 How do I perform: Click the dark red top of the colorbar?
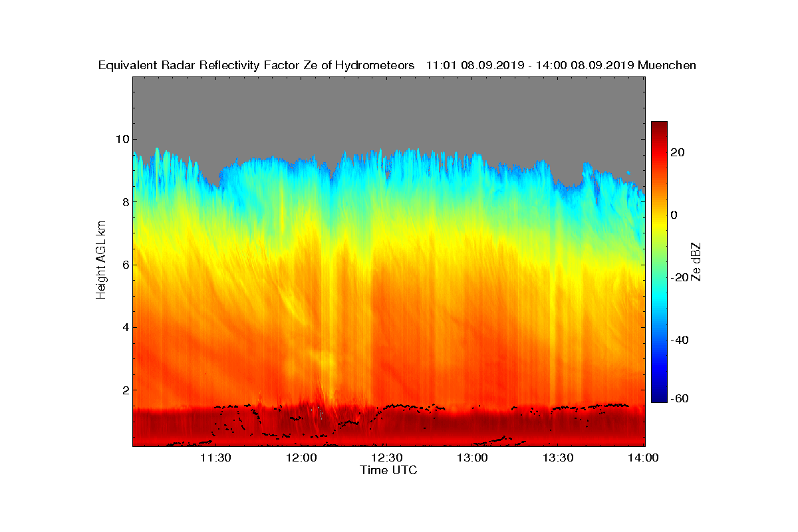[659, 126]
